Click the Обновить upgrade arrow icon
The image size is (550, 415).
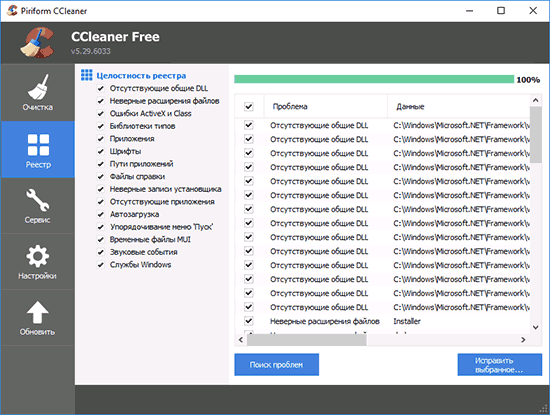38,312
